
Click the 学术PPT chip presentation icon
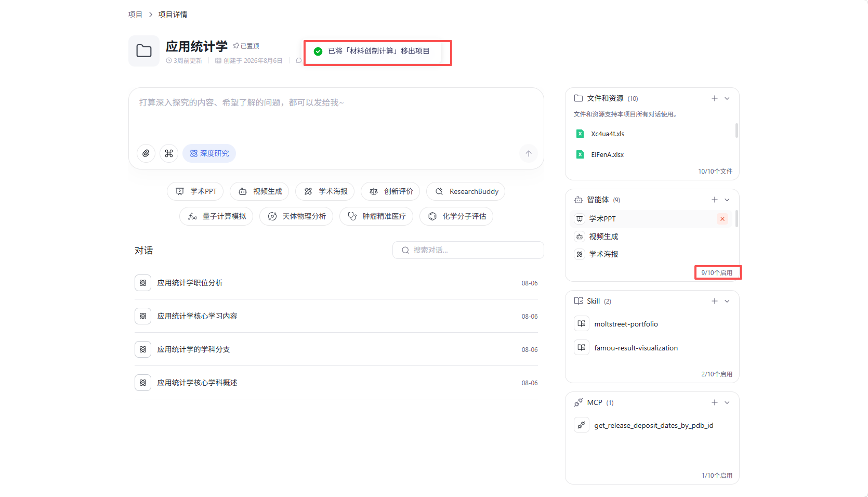(180, 191)
